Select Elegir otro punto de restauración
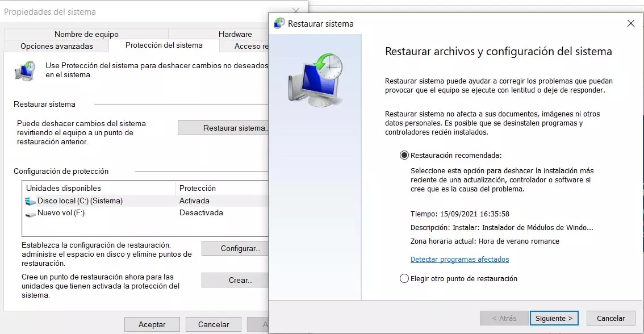Viewport: 644px width, 334px height. 404,278
